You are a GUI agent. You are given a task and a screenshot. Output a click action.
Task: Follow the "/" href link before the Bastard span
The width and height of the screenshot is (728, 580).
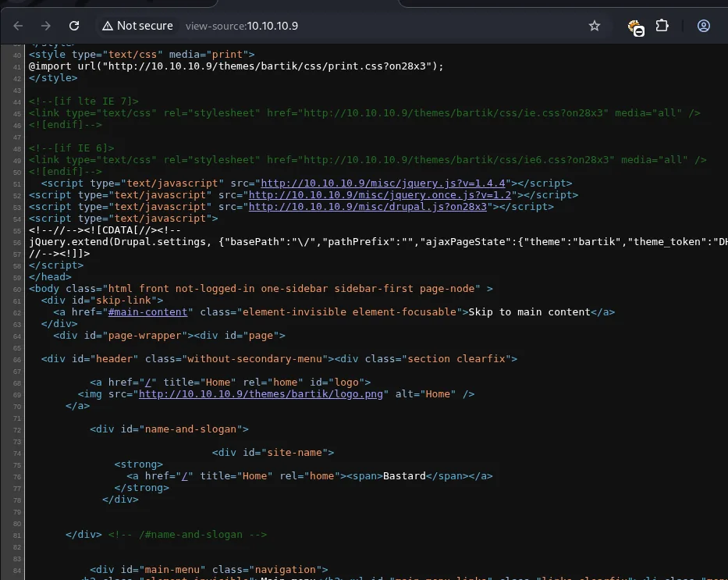point(185,476)
